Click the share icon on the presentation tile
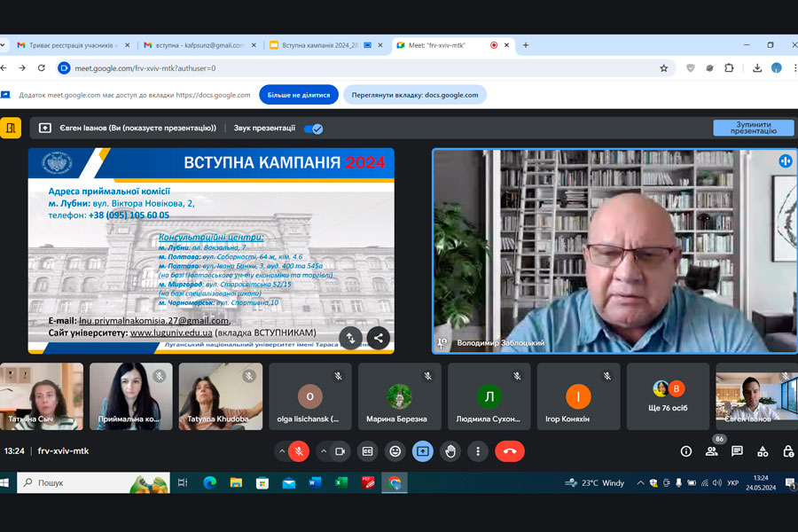798x532 pixels. 378,338
